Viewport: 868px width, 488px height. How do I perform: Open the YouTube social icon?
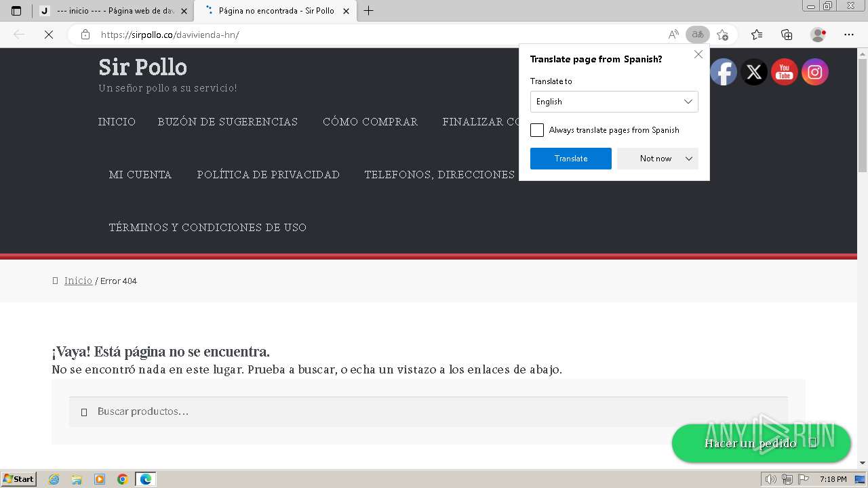(785, 72)
